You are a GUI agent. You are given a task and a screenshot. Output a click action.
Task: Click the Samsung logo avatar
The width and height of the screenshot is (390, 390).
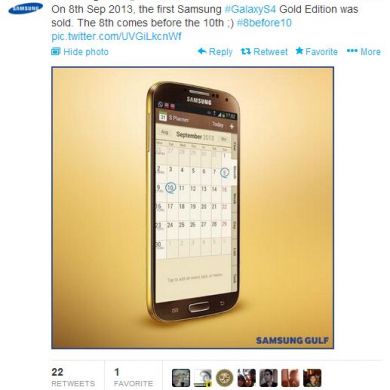[x=26, y=8]
